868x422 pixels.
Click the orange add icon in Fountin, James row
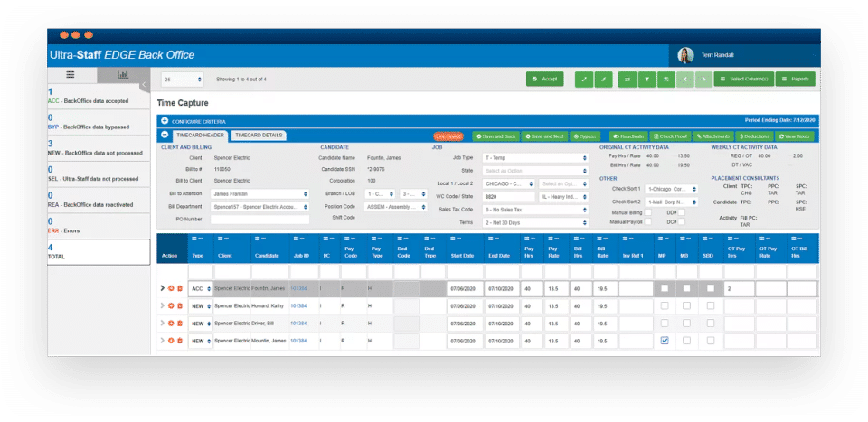click(171, 288)
